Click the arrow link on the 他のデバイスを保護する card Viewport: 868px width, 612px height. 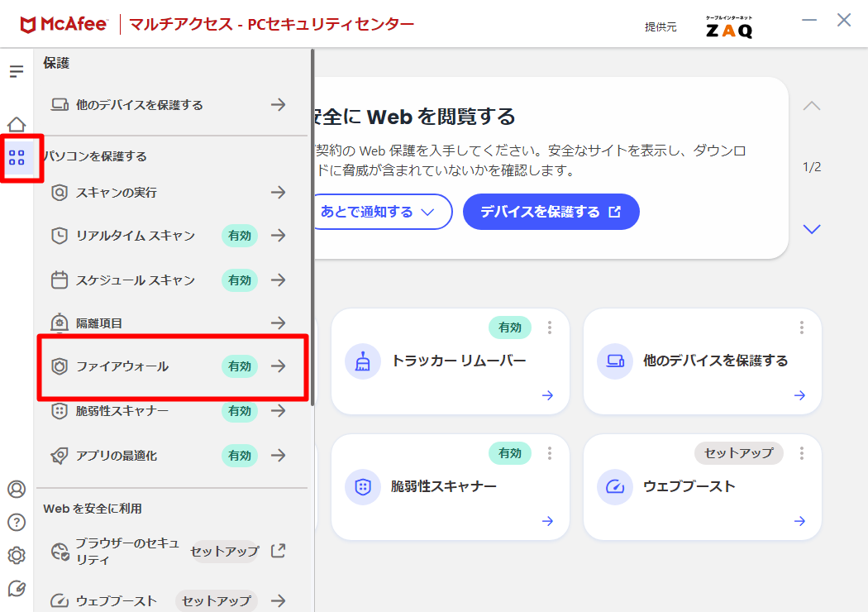(799, 395)
